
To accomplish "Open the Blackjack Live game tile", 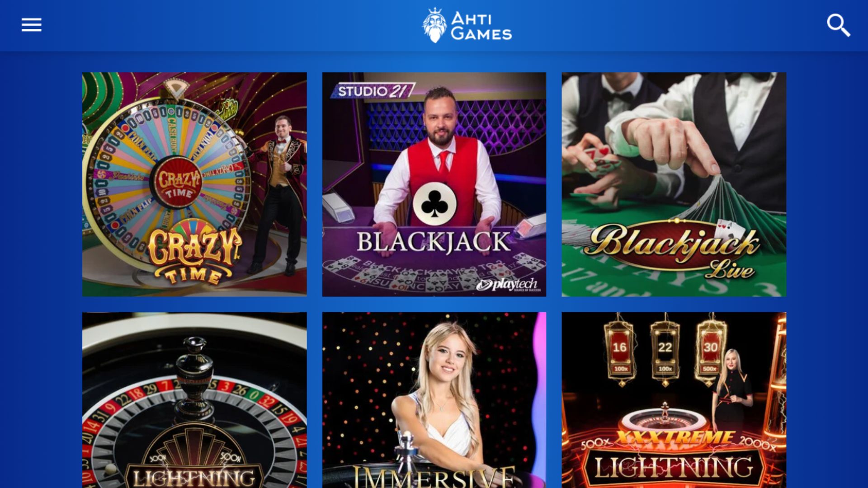I will coord(674,184).
